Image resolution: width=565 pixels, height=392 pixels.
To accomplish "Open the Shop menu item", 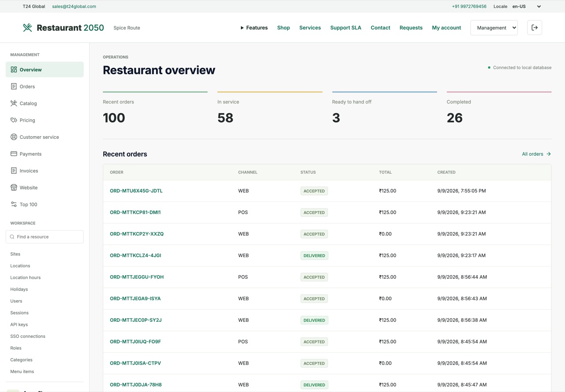I will [283, 28].
